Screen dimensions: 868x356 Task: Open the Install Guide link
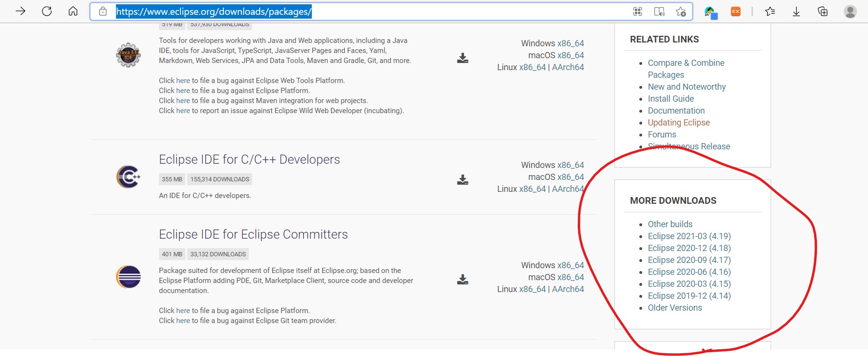tap(671, 99)
